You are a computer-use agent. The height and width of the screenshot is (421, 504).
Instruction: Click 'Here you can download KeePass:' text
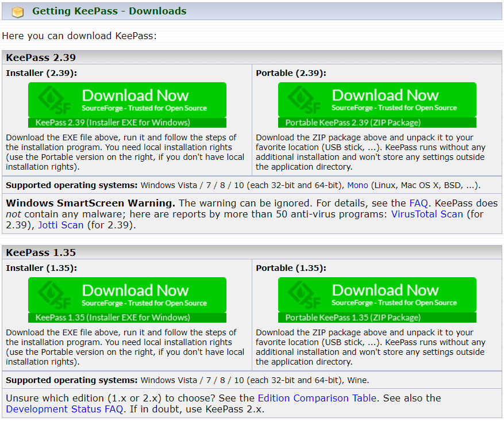79,36
